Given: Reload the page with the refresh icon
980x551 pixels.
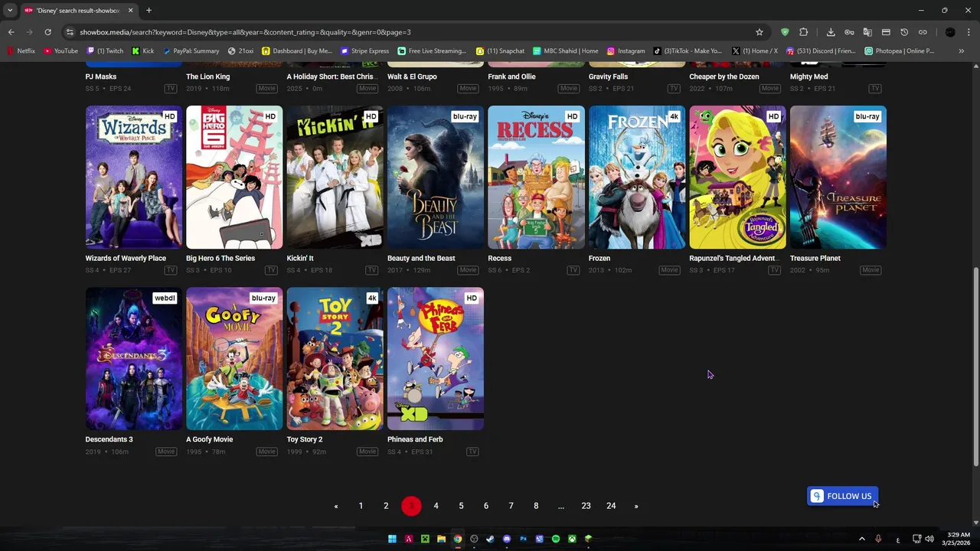Looking at the screenshot, I should coord(47,32).
